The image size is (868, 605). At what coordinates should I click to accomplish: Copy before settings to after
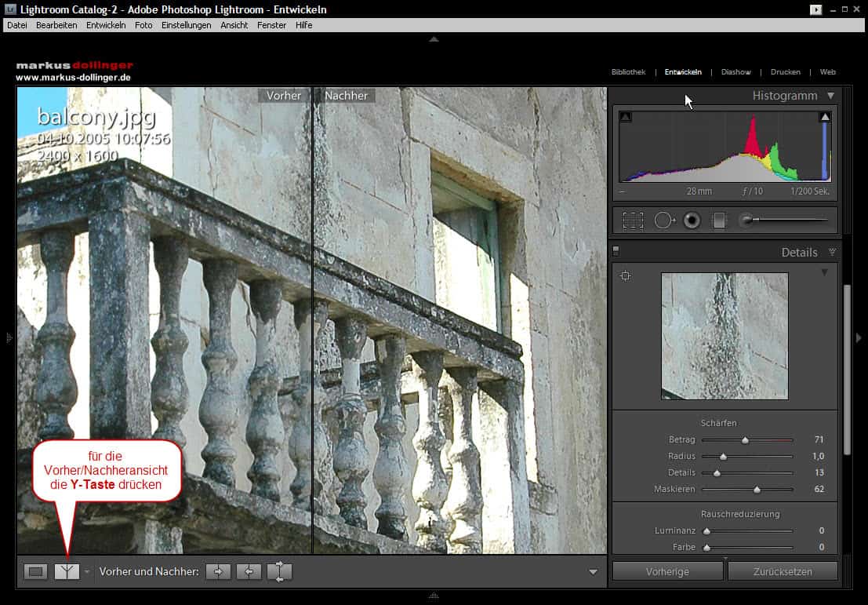(x=218, y=572)
